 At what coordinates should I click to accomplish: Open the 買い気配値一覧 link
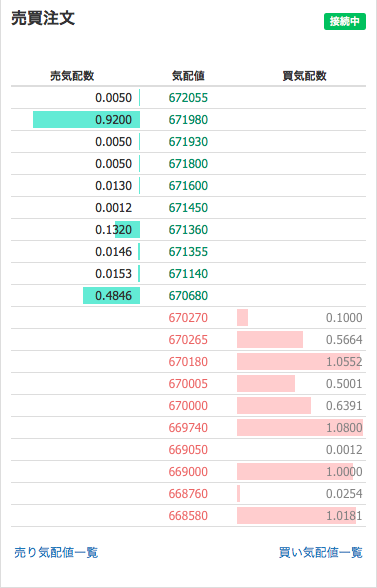tap(321, 552)
